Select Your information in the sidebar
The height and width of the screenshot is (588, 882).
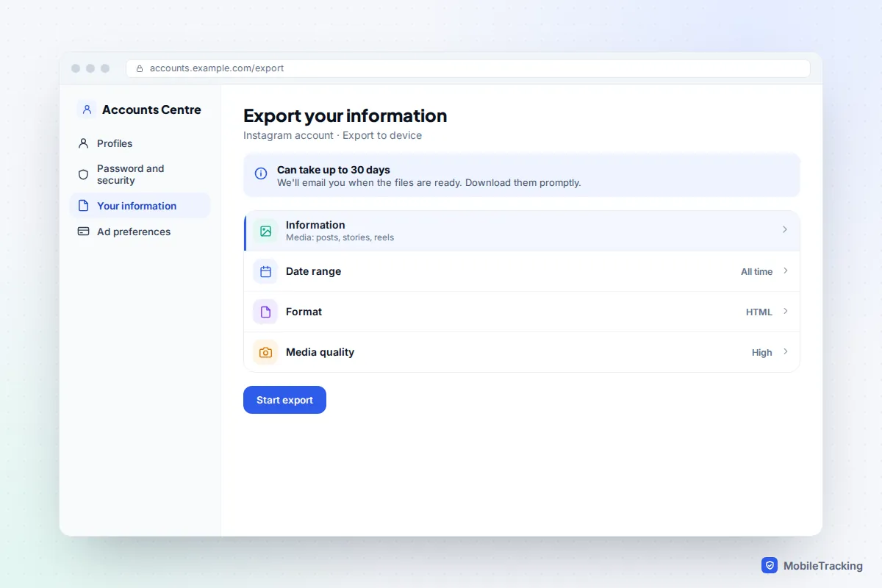click(140, 206)
